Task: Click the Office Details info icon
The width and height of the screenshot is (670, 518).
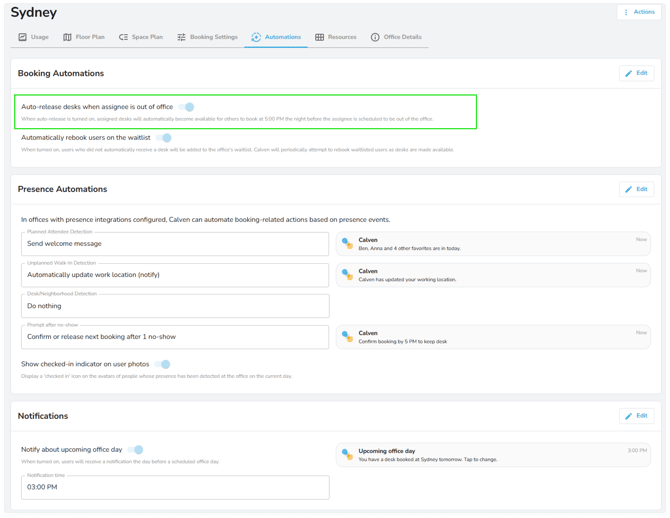Action: coord(375,37)
